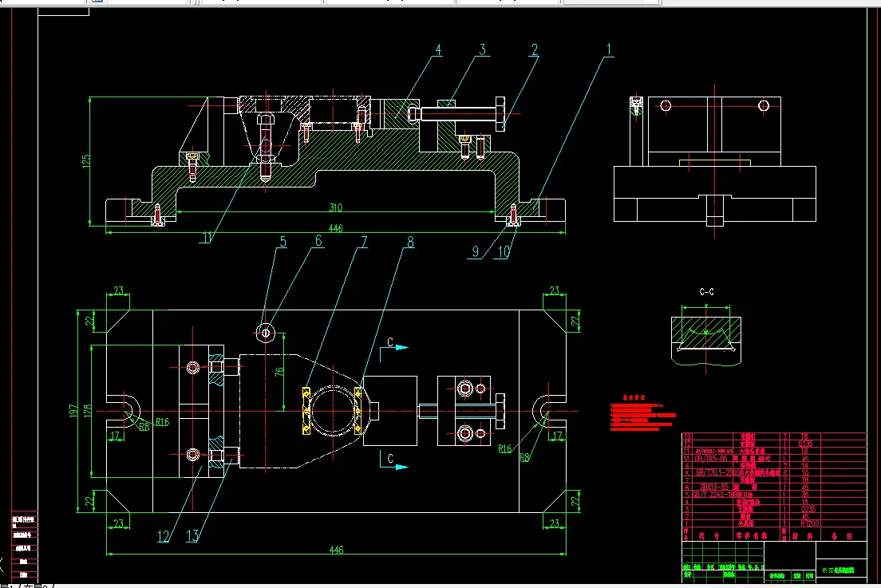Click part callout number 2
Viewport: 881px width, 588px height.
tap(535, 50)
